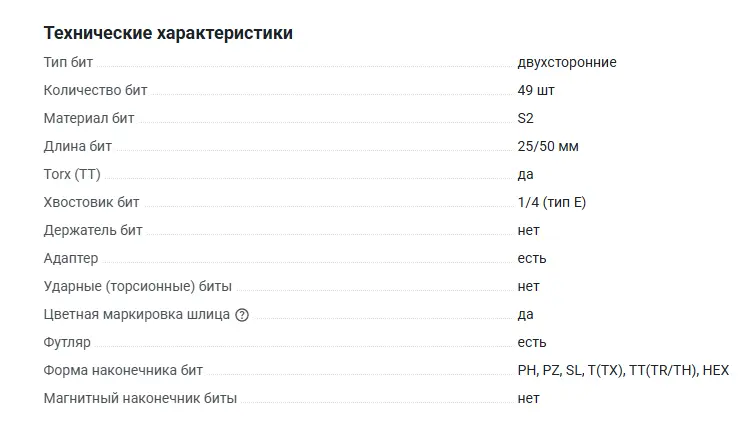Viewport: 750px width, 439px height.
Task: Click the Материал бит label
Action: (89, 118)
